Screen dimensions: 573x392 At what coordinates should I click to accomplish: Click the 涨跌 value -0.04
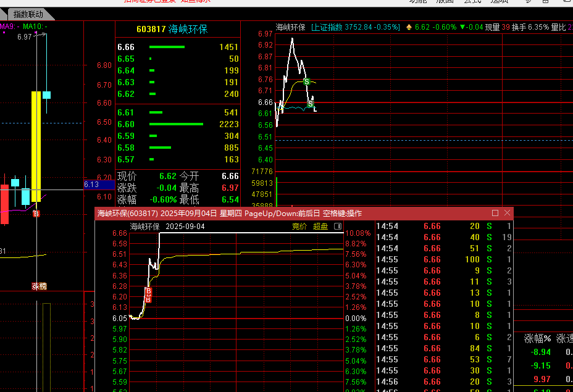(x=167, y=188)
